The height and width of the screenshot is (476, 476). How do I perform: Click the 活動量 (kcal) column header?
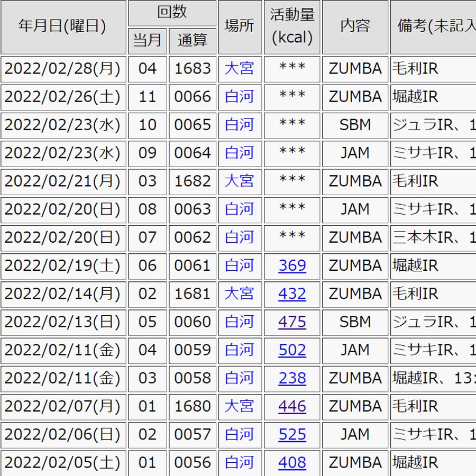click(292, 27)
